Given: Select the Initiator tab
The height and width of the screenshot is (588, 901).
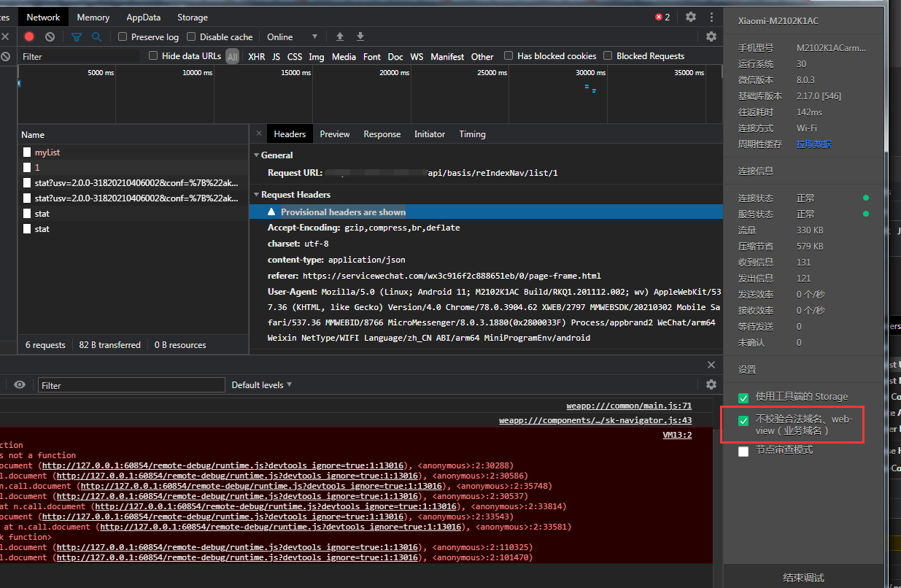Looking at the screenshot, I should tap(430, 134).
